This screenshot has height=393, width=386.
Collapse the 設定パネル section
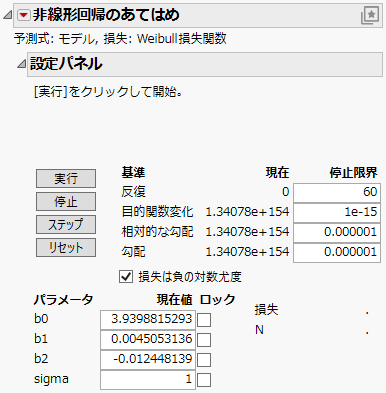(21, 64)
